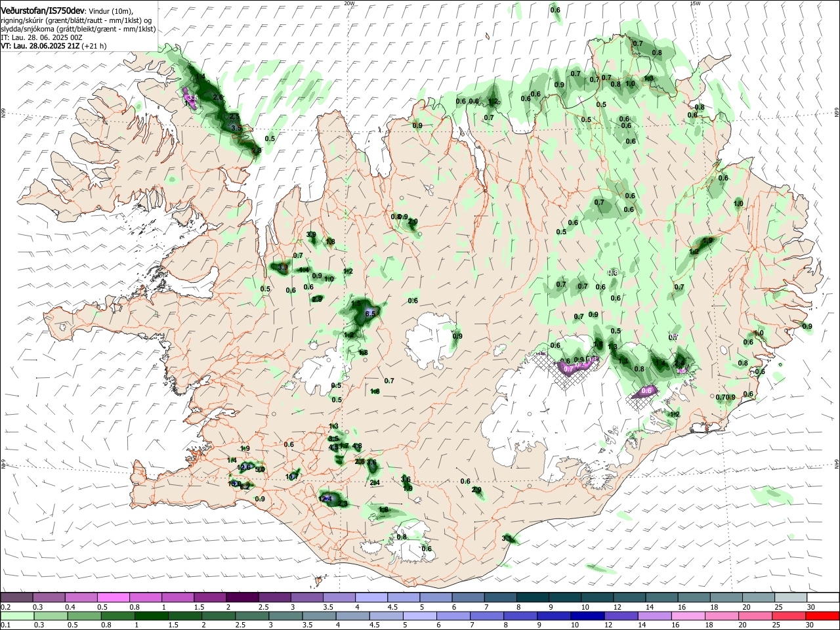840x630 pixels.
Task: Click the 12.4 precipitation value on the map
Action: (x=326, y=499)
